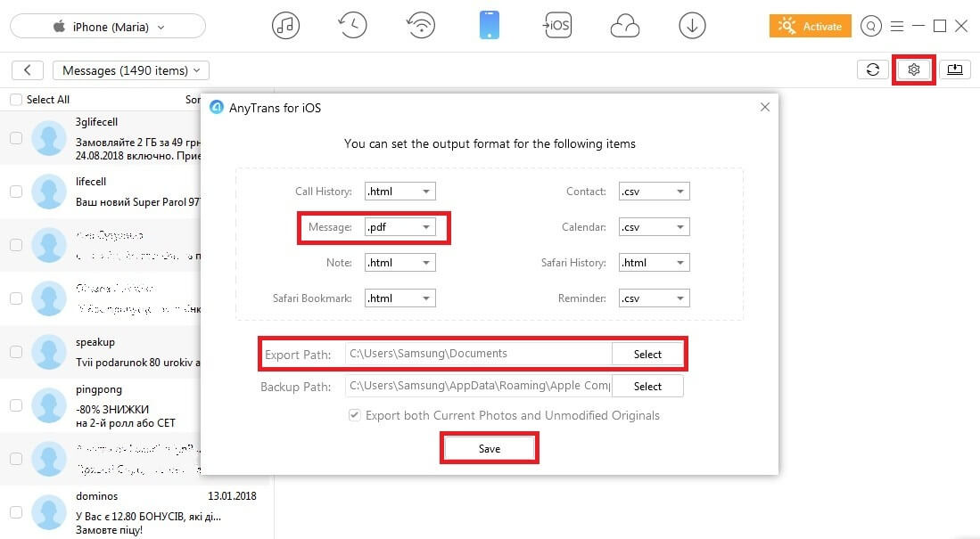This screenshot has height=539, width=980.
Task: Go back with the left arrow button
Action: (x=28, y=70)
